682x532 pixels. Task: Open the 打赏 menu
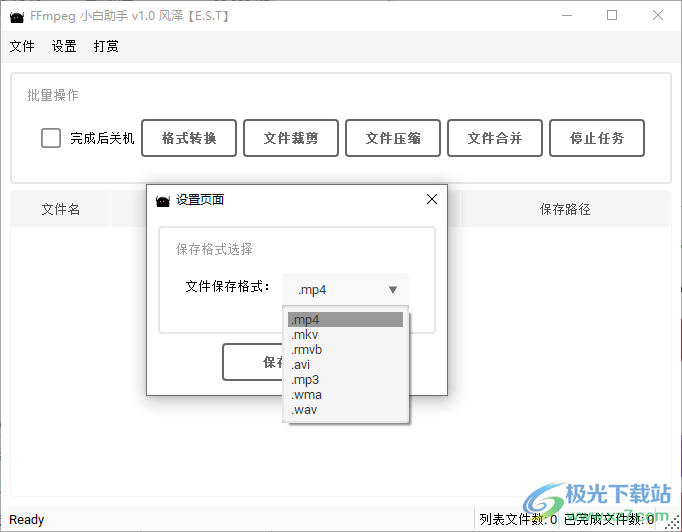106,46
